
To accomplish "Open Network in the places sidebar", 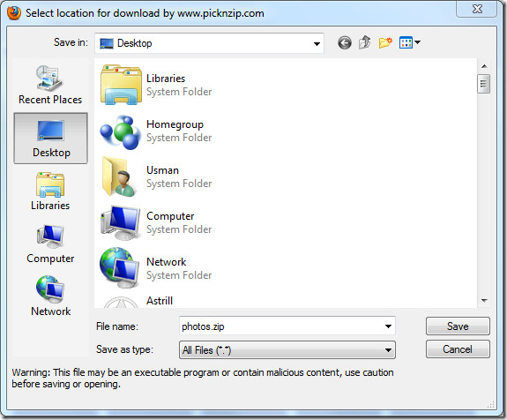I will [x=50, y=296].
